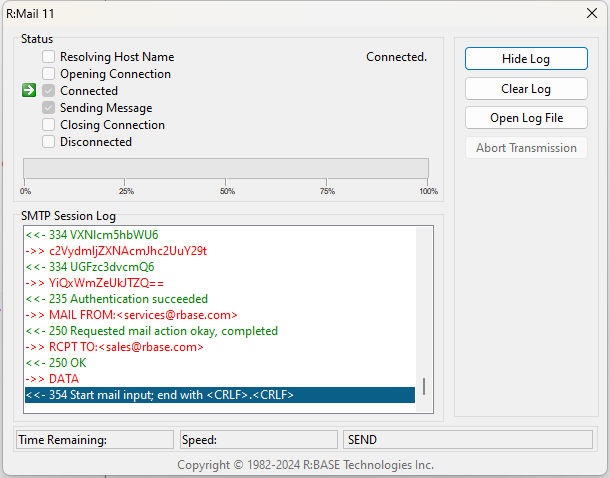This screenshot has height=478, width=610.
Task: Click the Sending Message checkbox
Action: click(x=48, y=108)
